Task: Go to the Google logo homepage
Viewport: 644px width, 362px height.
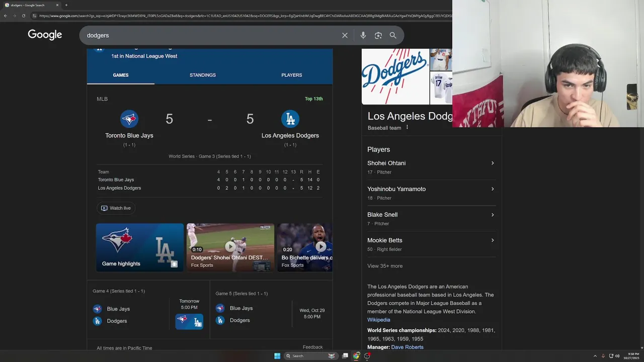Action: 45,35
